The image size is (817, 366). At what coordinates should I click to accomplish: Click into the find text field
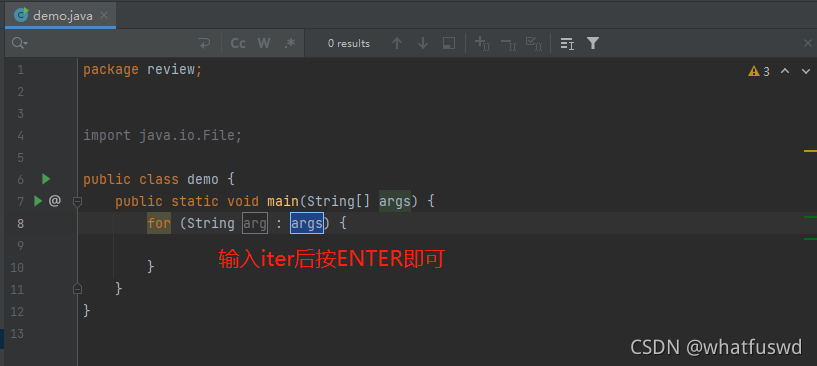tap(109, 43)
